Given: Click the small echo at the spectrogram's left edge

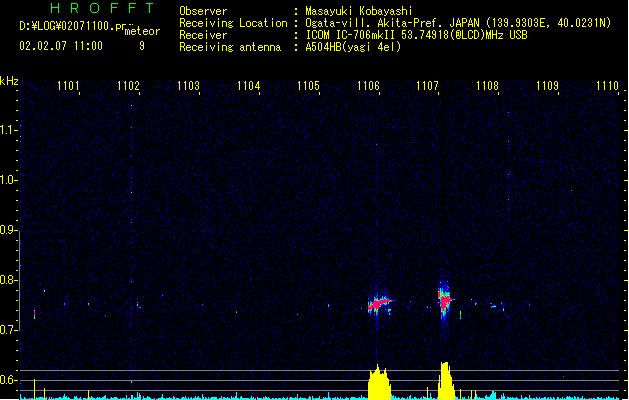Looking at the screenshot, I should (34, 313).
